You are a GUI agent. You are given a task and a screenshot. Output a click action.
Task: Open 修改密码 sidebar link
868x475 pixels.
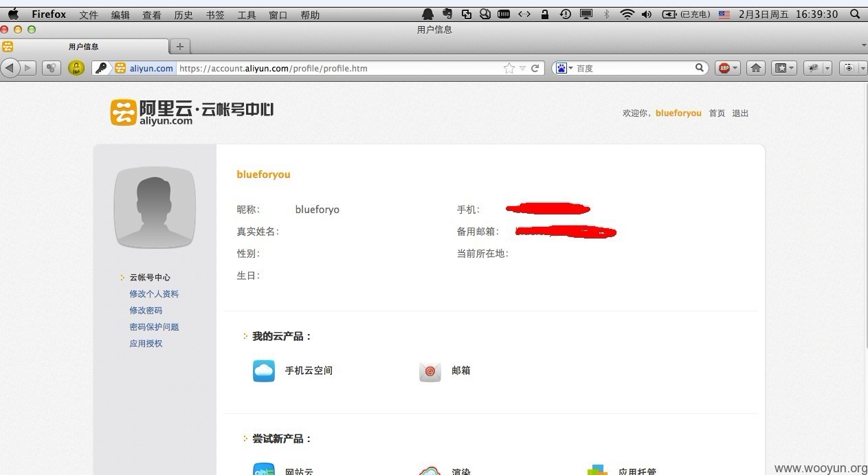(146, 311)
